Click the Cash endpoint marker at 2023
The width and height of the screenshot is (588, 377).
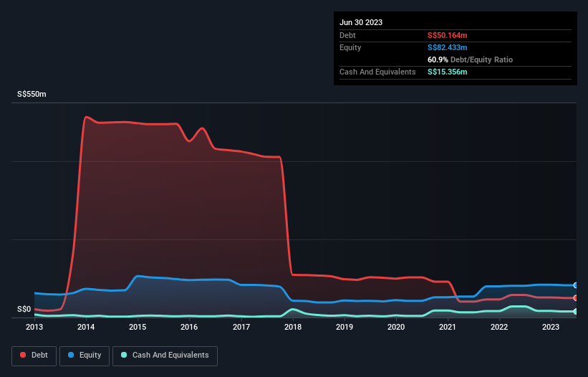pos(576,311)
